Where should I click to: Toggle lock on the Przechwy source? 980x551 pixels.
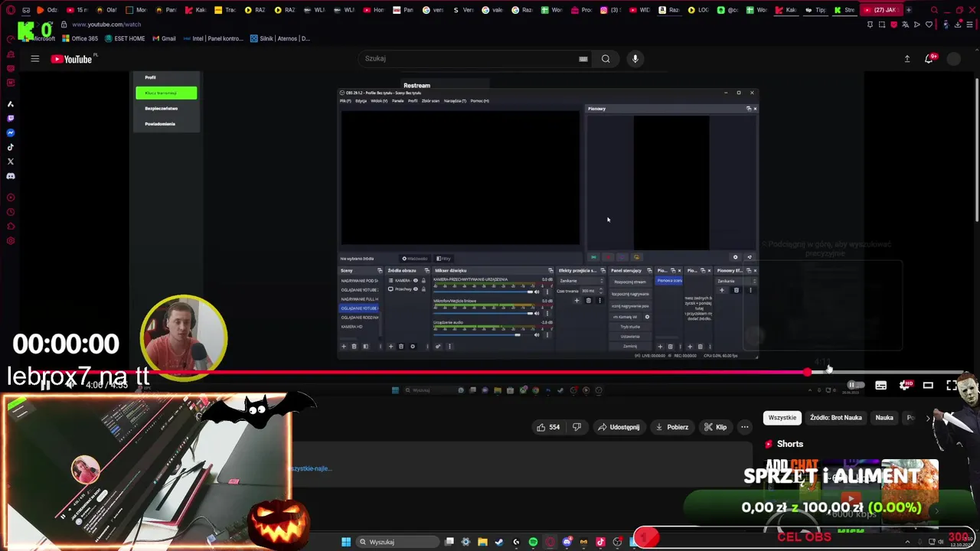click(x=423, y=289)
